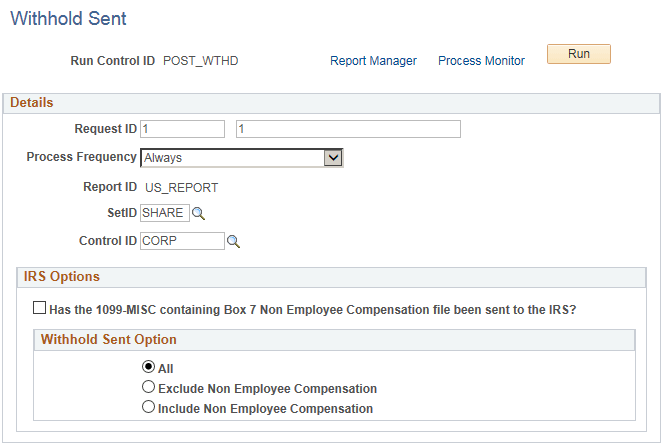Image resolution: width=672 pixels, height=448 pixels.
Task: Click the SetID lookup magnifier icon
Action: [198, 213]
